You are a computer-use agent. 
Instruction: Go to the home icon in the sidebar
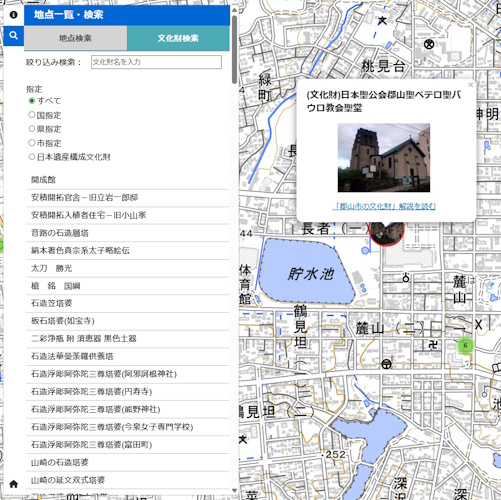tap(13, 484)
